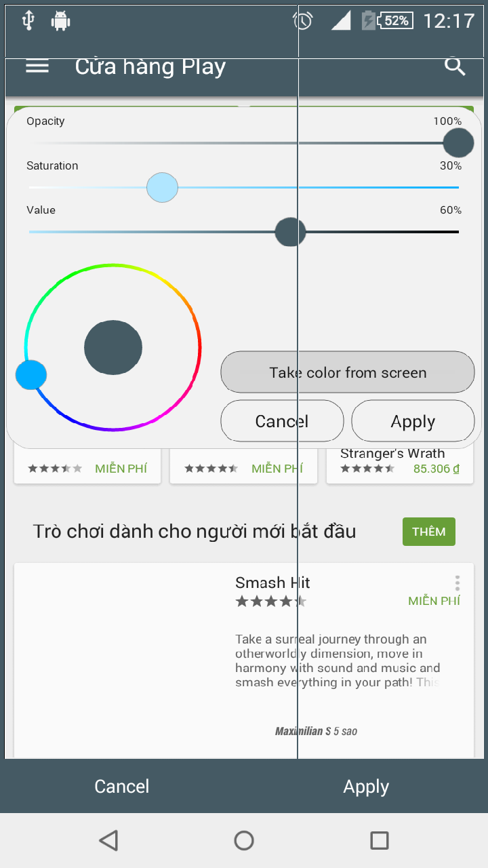
Task: Open the Smash Hit overflow menu
Action: (x=457, y=583)
